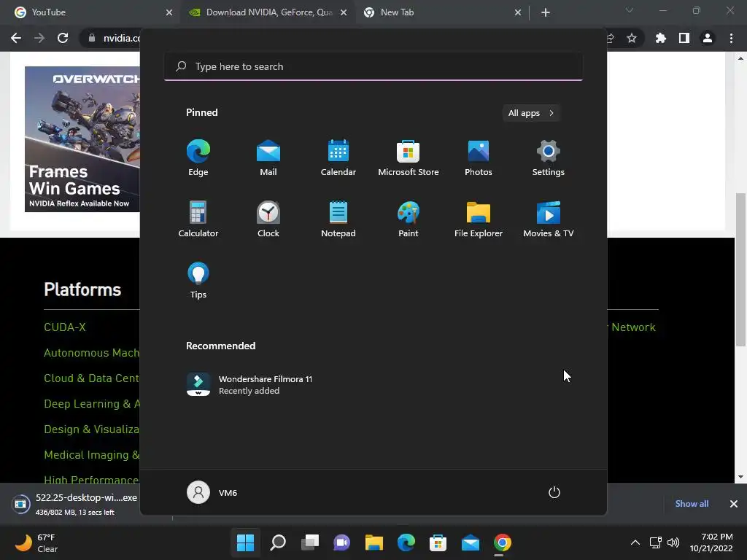Open clock showing 7:02 PM

coord(711,542)
